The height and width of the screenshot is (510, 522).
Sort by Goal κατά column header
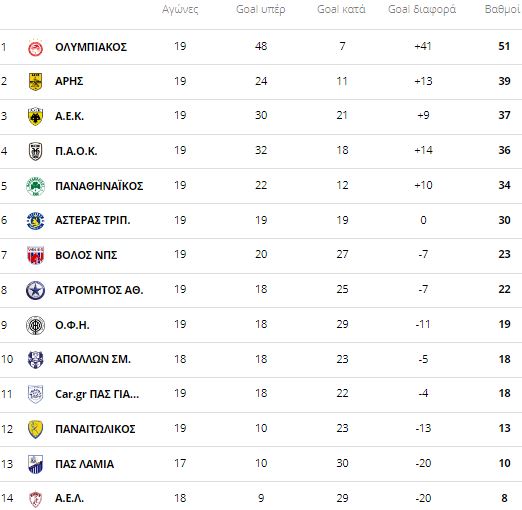tap(341, 9)
